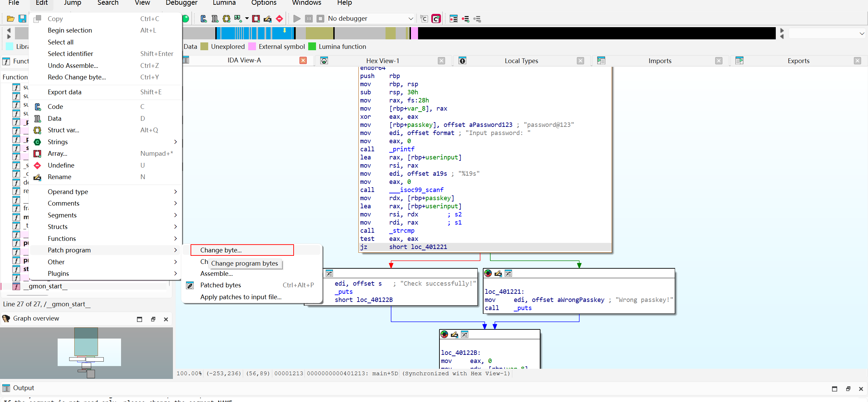Click the add breakpoint toolbar icon
Viewport: 868px width, 402px height.
pyautogui.click(x=466, y=19)
